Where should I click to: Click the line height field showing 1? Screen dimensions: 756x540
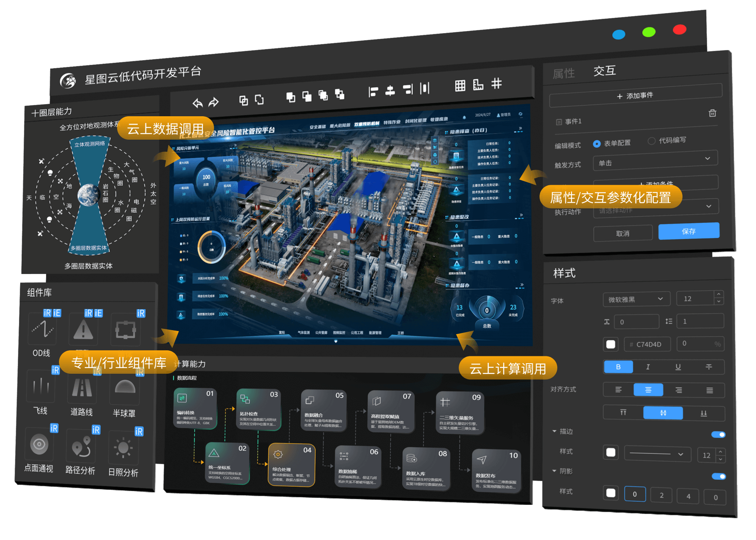pos(700,321)
